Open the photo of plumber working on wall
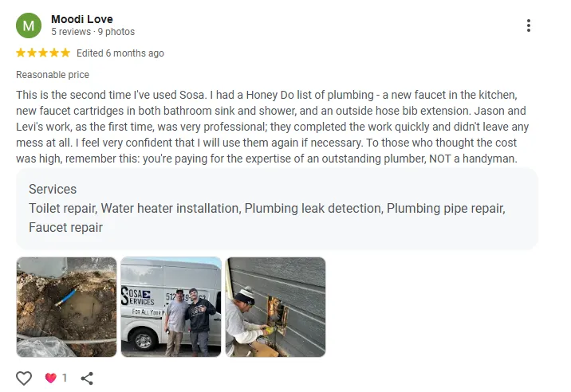Viewport: 571px width, 392px height. pos(275,307)
